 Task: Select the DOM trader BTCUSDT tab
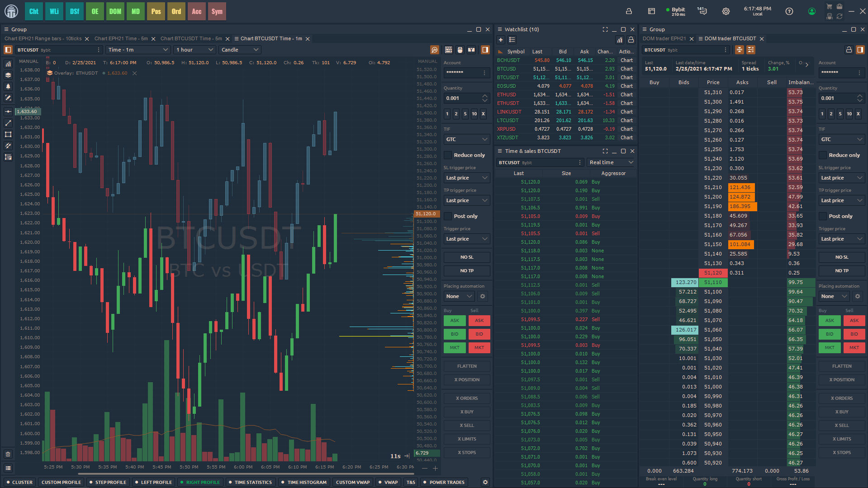point(730,38)
